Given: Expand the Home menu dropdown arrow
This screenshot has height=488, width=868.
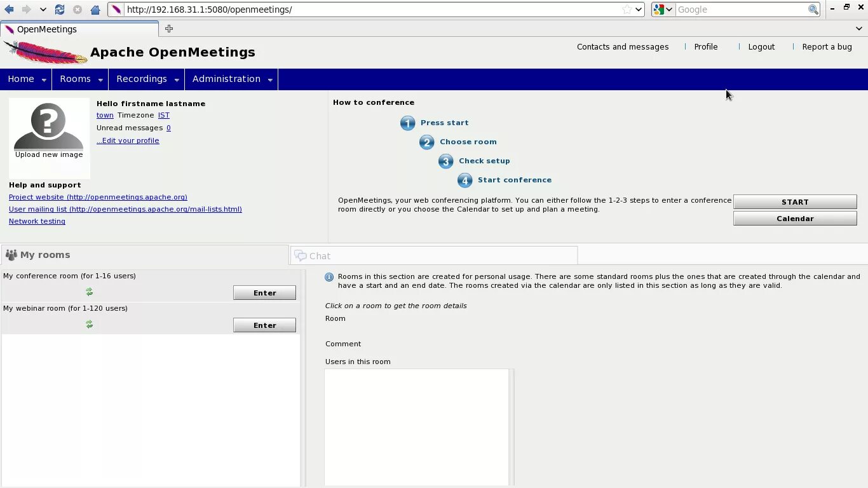Looking at the screenshot, I should click(44, 80).
